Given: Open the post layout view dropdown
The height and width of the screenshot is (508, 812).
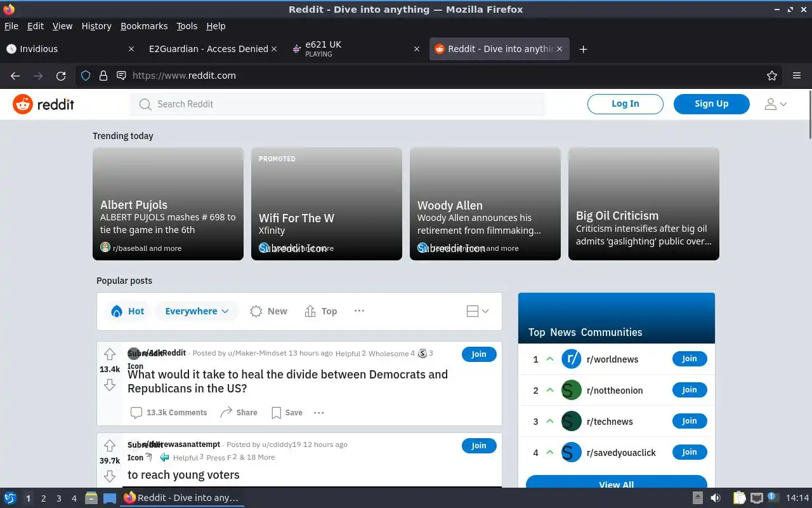Looking at the screenshot, I should click(478, 311).
